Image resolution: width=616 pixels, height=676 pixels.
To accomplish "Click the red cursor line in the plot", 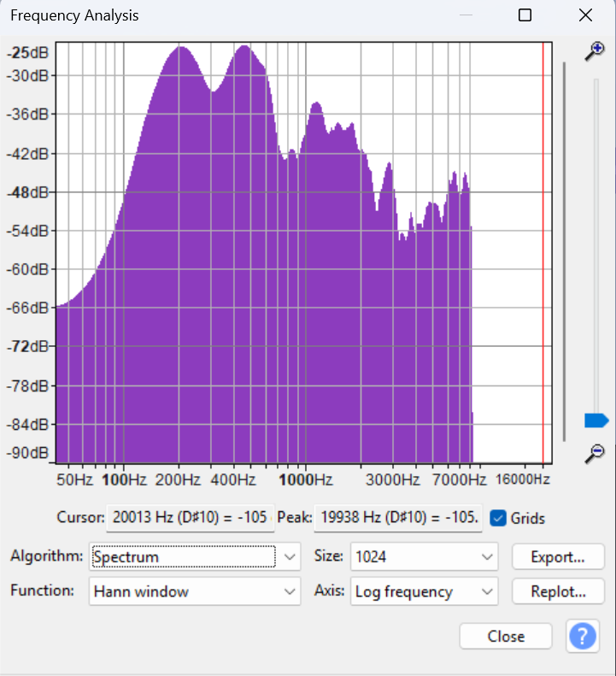I will pyautogui.click(x=543, y=256).
